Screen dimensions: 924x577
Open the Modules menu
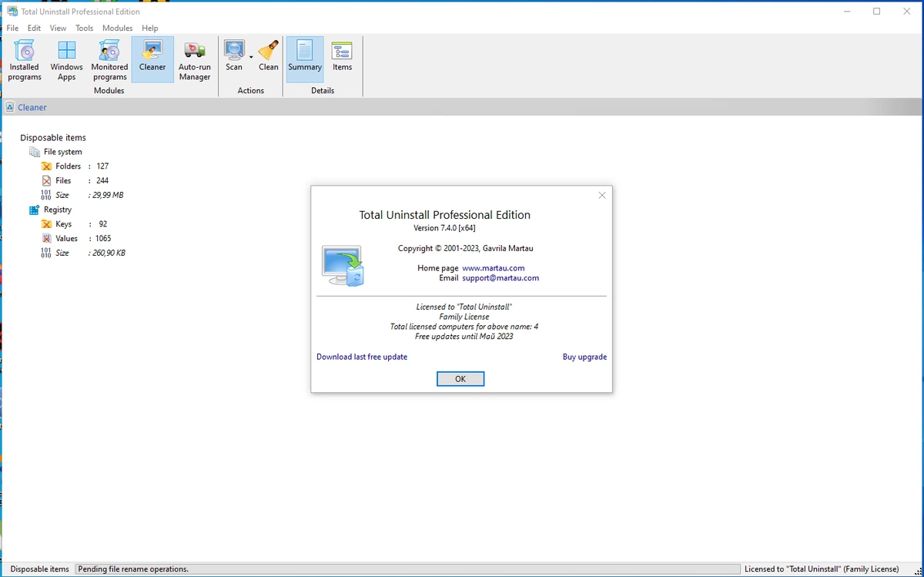tap(118, 28)
